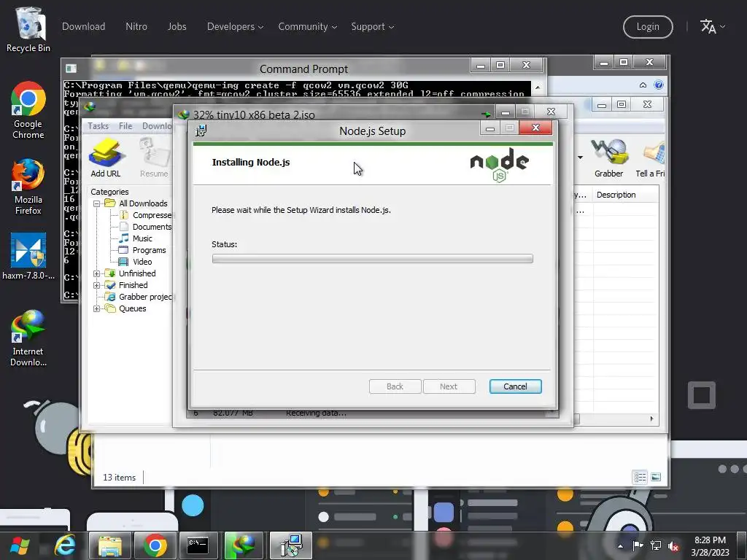Click the disabled Back button in Setup
Viewport: 747px width, 560px height.
(395, 386)
